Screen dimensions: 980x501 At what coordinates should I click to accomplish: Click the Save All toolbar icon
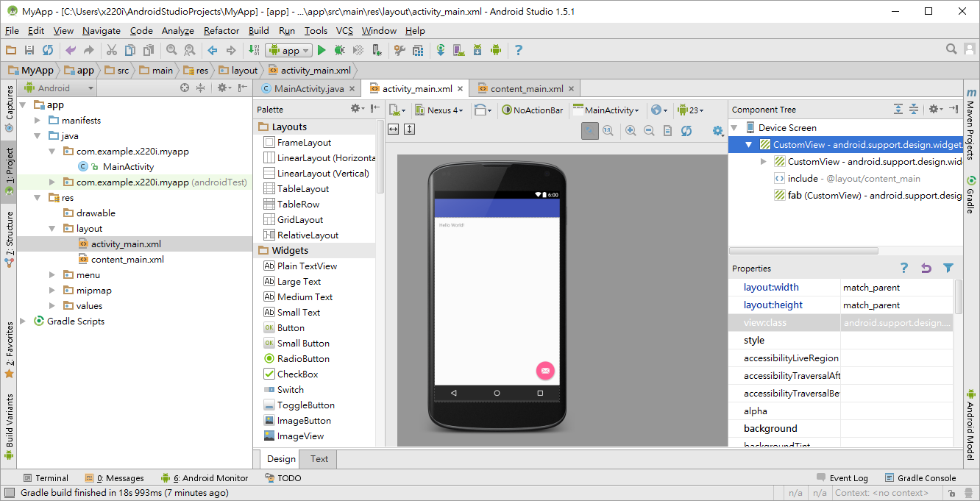click(x=29, y=50)
